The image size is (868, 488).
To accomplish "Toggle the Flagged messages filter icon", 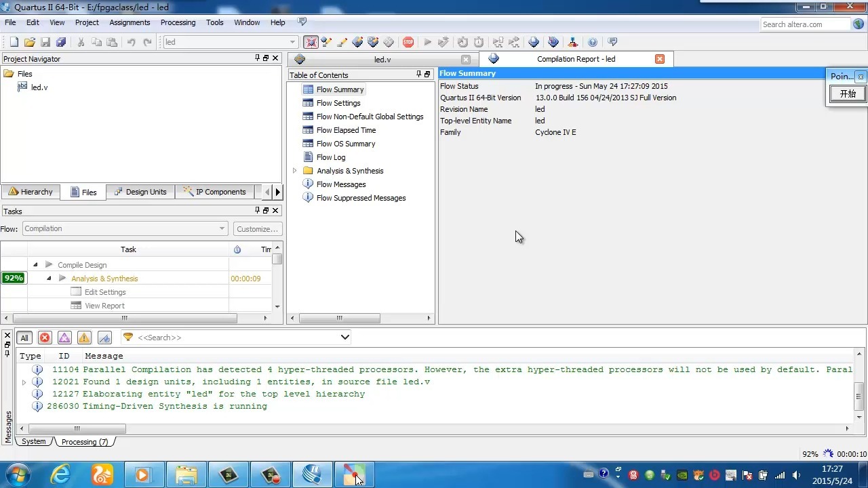I will [104, 338].
